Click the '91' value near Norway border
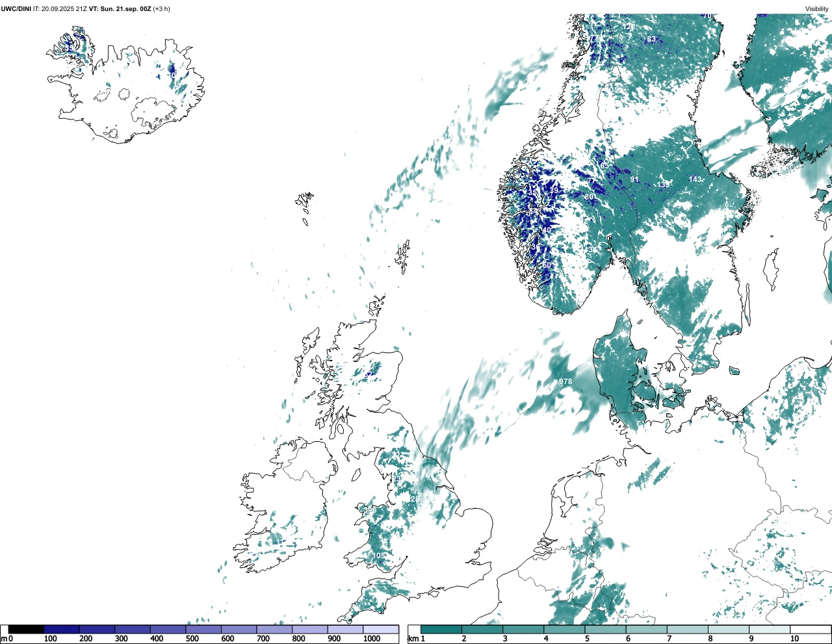Image resolution: width=832 pixels, height=644 pixels. click(634, 180)
